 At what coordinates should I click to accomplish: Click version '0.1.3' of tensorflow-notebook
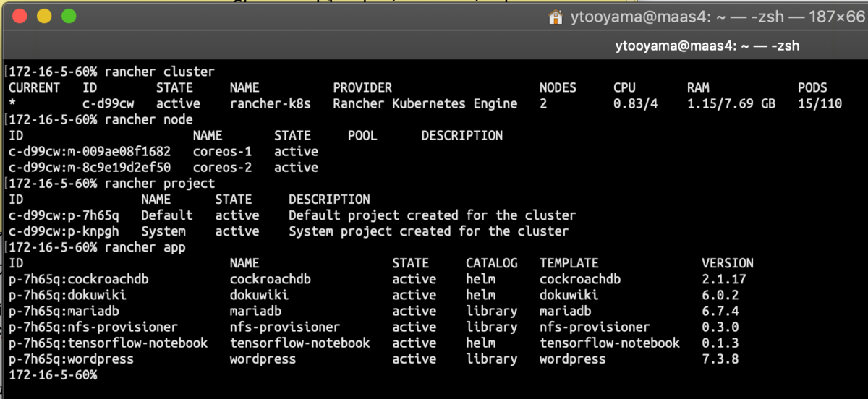[720, 343]
